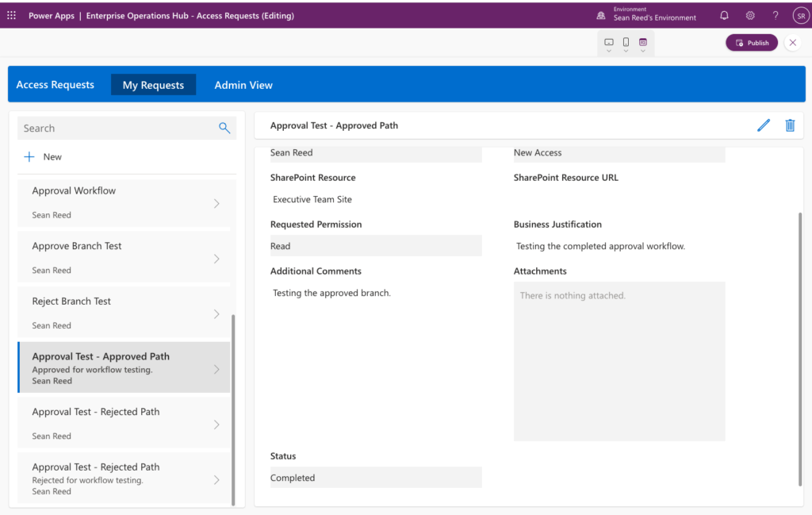Switch to the Admin View tab
The width and height of the screenshot is (812, 515).
243,85
